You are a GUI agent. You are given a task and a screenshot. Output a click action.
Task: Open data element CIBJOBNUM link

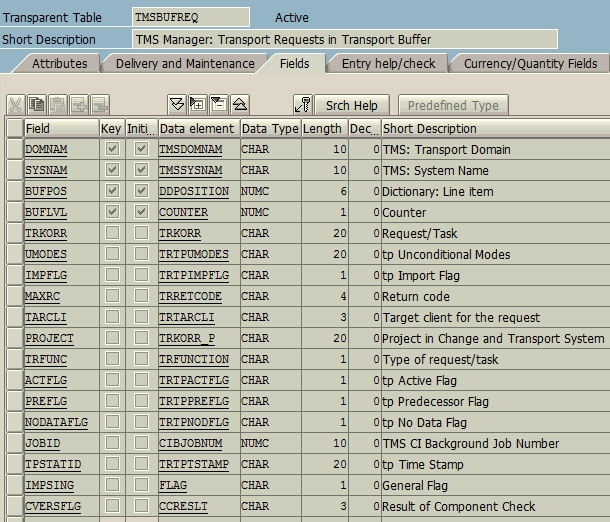pos(191,443)
